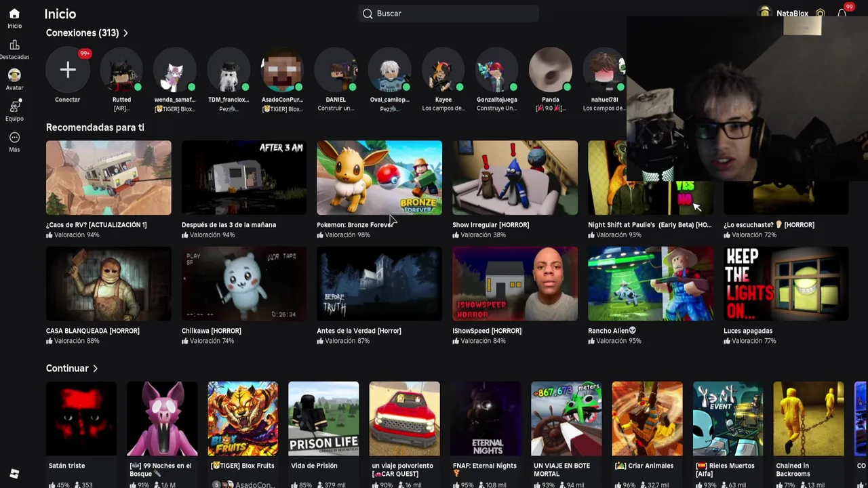
Task: Click Recomendadas para ti heading
Action: [x=95, y=127]
